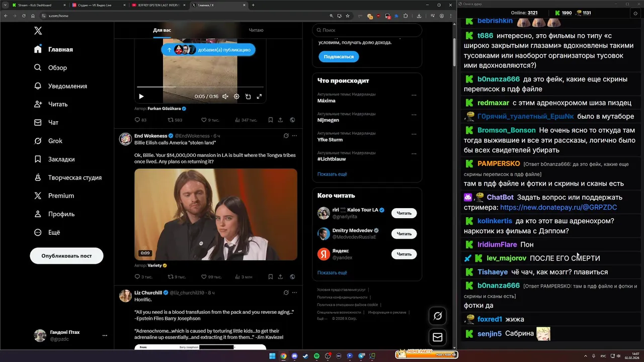Viewport: 644px width, 362px height.
Task: Switch to JEFFREY EPSTEIN LAST INTERVIEW tab
Action: [x=159, y=5]
